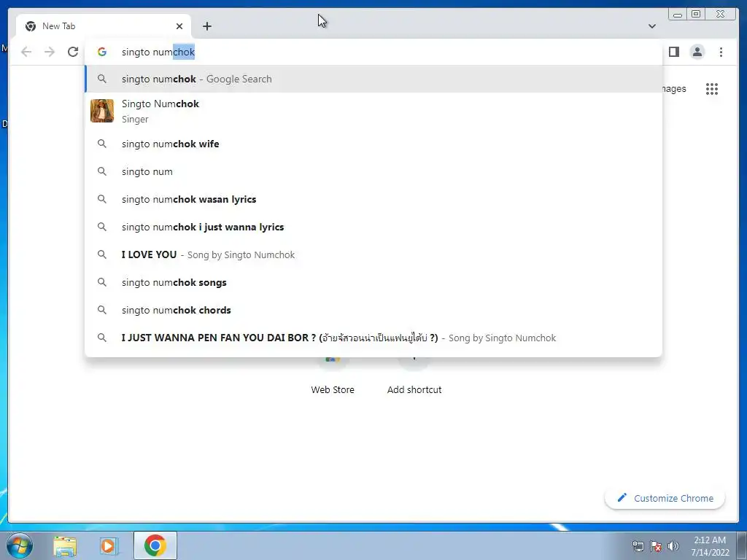Image resolution: width=747 pixels, height=560 pixels.
Task: Open the Images link
Action: tap(674, 88)
